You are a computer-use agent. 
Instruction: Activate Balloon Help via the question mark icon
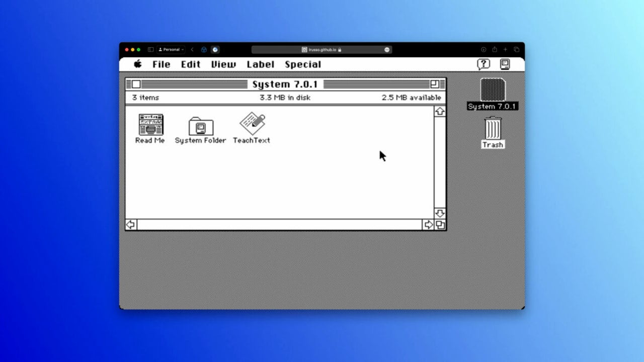click(x=484, y=64)
